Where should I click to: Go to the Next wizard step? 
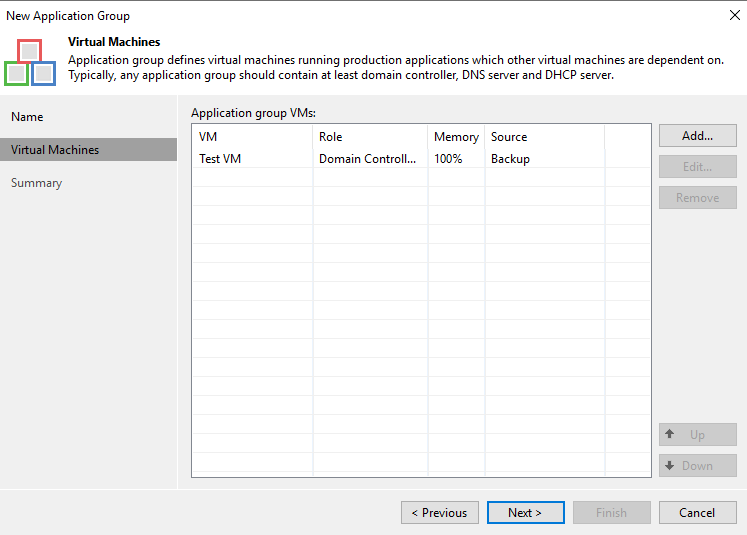coord(525,513)
